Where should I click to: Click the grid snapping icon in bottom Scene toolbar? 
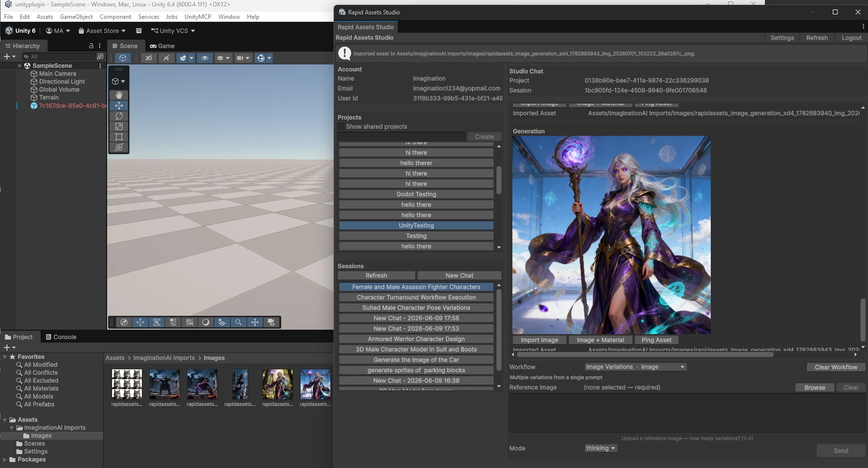[189, 322]
